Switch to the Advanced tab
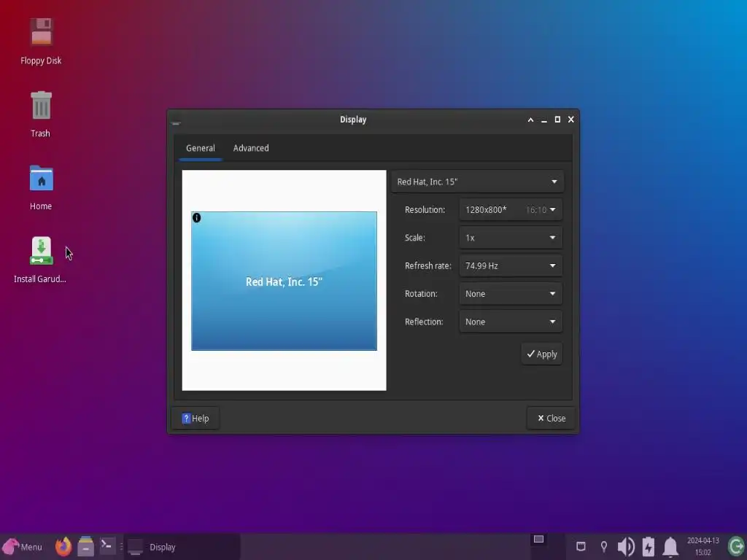Image resolution: width=747 pixels, height=560 pixels. (251, 148)
